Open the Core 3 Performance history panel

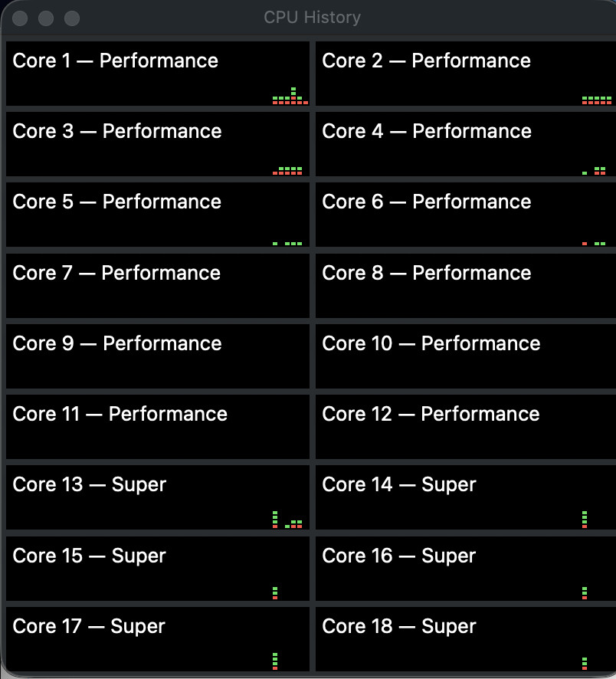pos(158,144)
